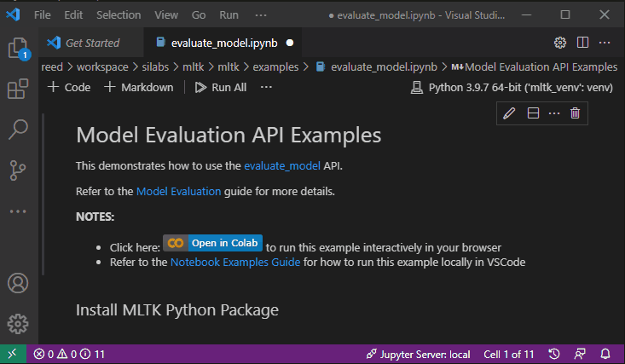Open more notebook toolbar actions

tap(266, 87)
